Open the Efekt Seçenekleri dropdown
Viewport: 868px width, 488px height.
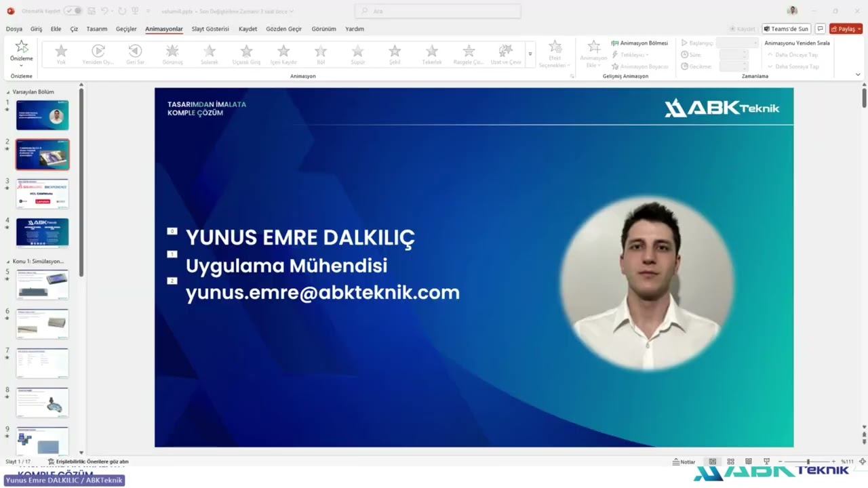coord(555,54)
